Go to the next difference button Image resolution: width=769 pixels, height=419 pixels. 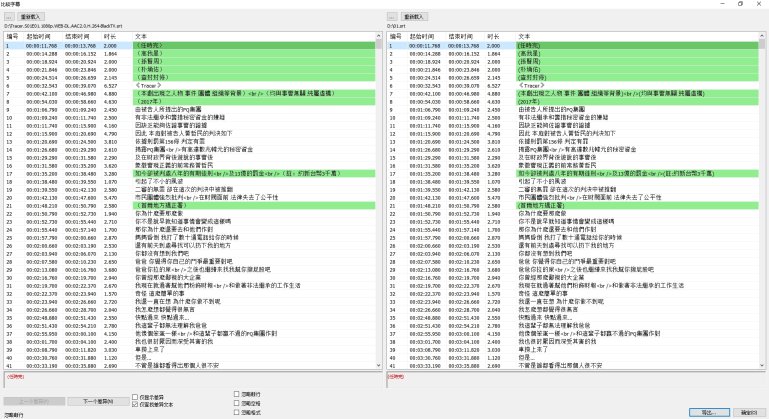pyautogui.click(x=98, y=401)
